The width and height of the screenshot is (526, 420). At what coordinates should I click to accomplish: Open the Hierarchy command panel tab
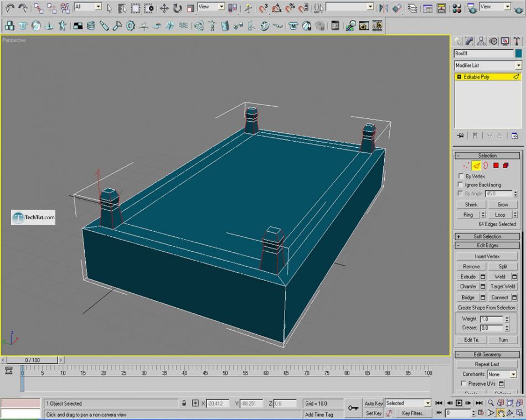(481, 42)
